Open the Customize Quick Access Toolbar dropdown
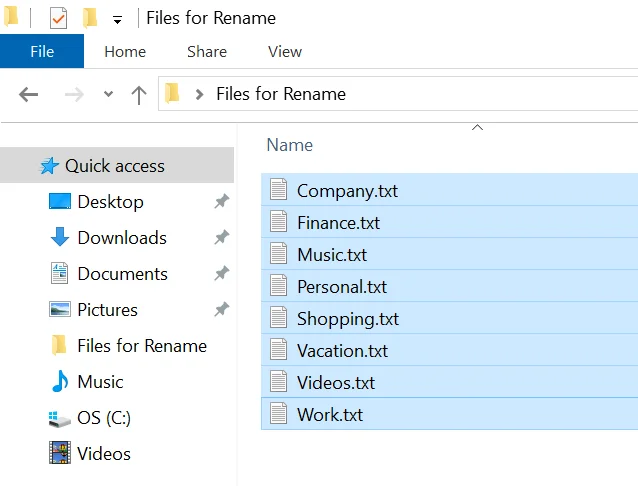Viewport: 638px width, 486px height. [117, 19]
